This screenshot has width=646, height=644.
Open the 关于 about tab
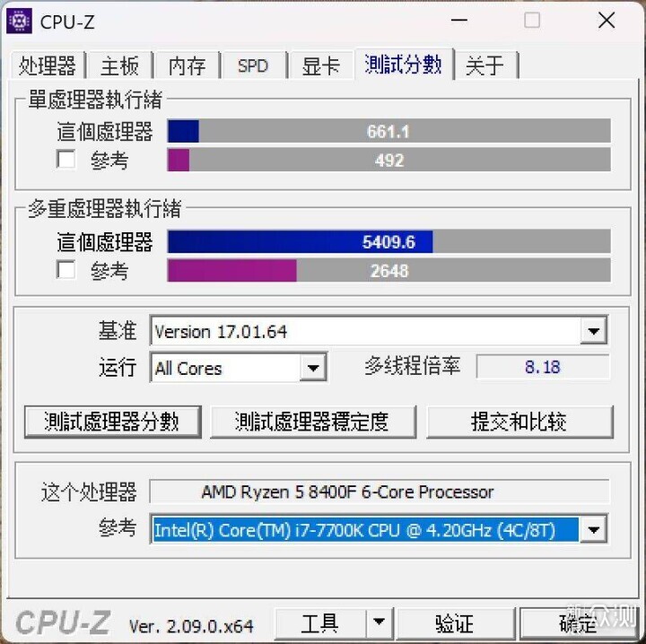[x=484, y=65]
